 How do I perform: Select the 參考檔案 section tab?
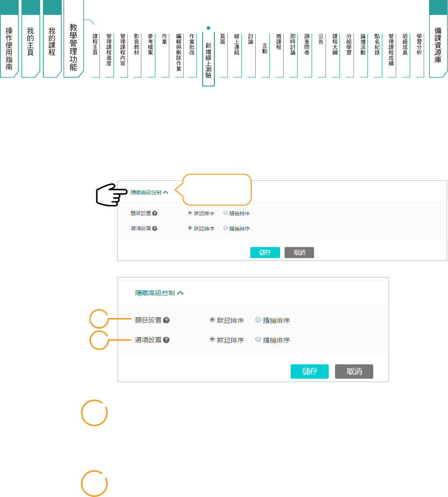tap(151, 55)
